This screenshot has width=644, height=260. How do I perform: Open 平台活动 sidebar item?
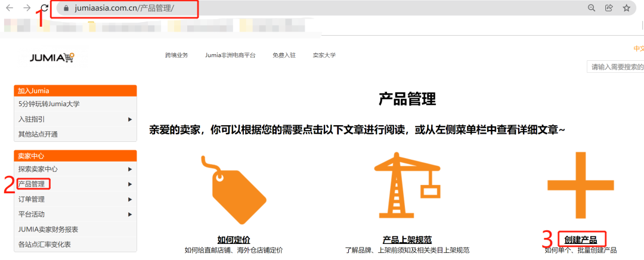coord(75,214)
